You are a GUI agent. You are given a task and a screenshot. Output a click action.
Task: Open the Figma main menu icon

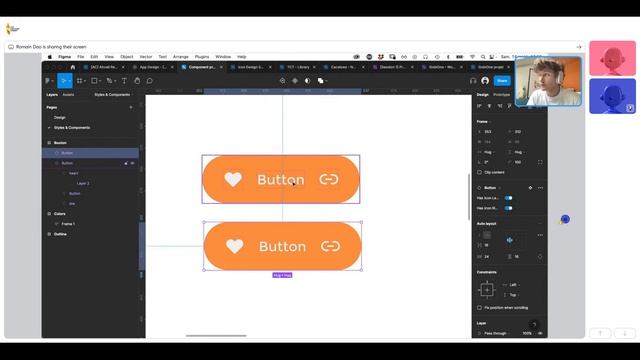(48, 81)
